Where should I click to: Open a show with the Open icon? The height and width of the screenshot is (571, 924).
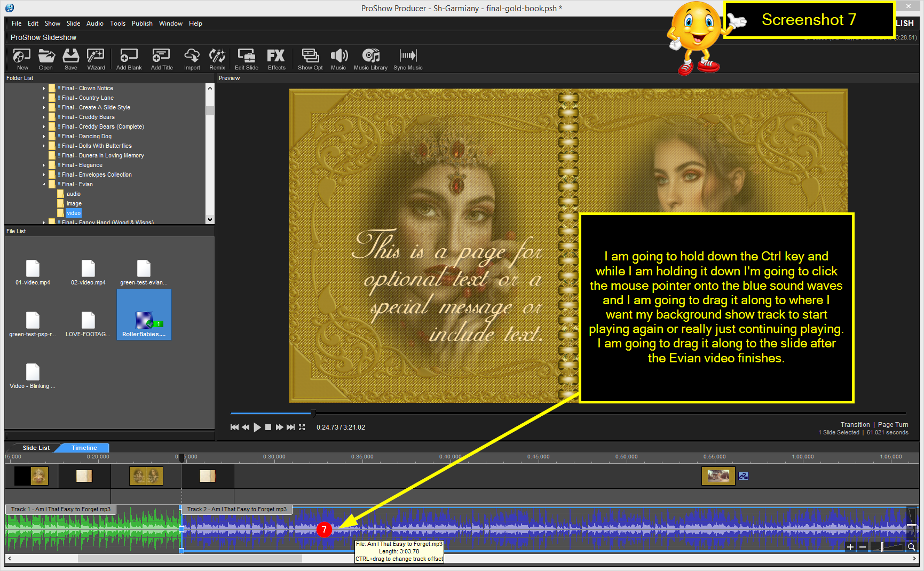point(46,59)
